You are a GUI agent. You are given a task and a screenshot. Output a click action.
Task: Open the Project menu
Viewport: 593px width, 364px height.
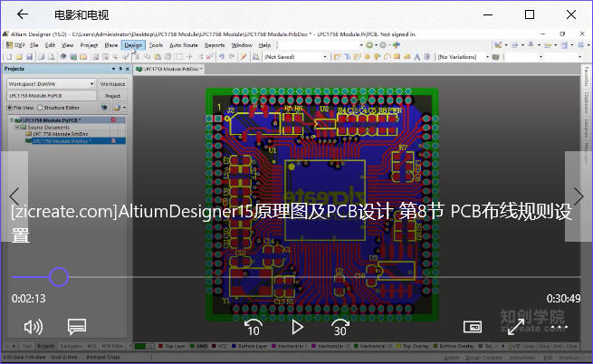[x=89, y=45]
